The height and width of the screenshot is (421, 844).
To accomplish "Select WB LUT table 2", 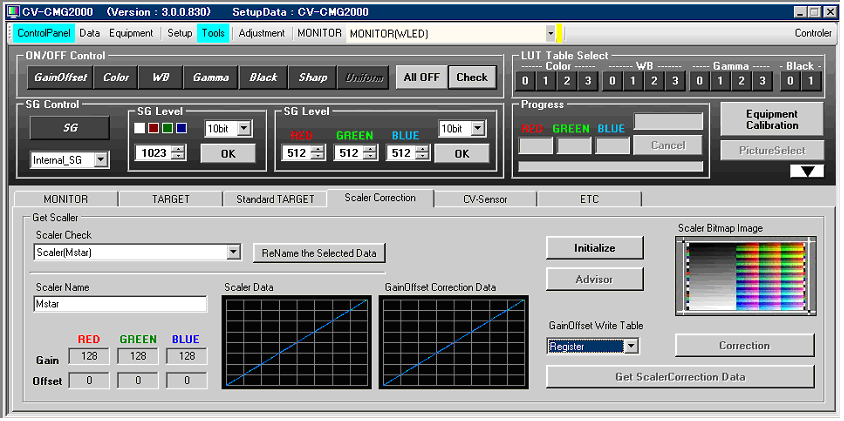I will [654, 81].
